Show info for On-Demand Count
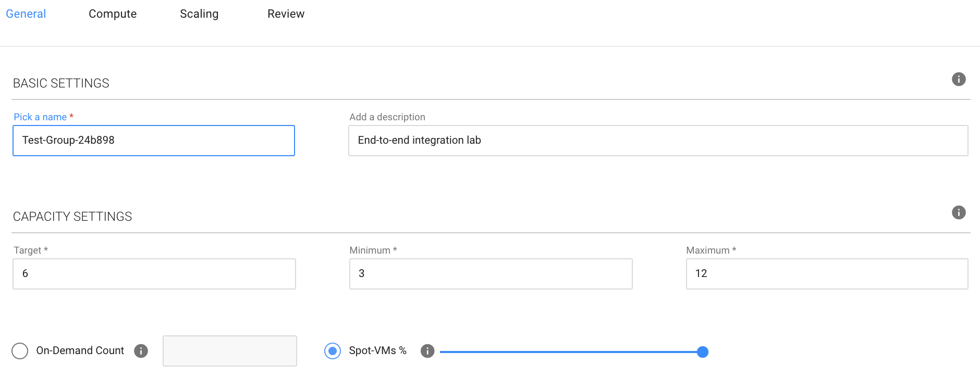 coord(141,351)
